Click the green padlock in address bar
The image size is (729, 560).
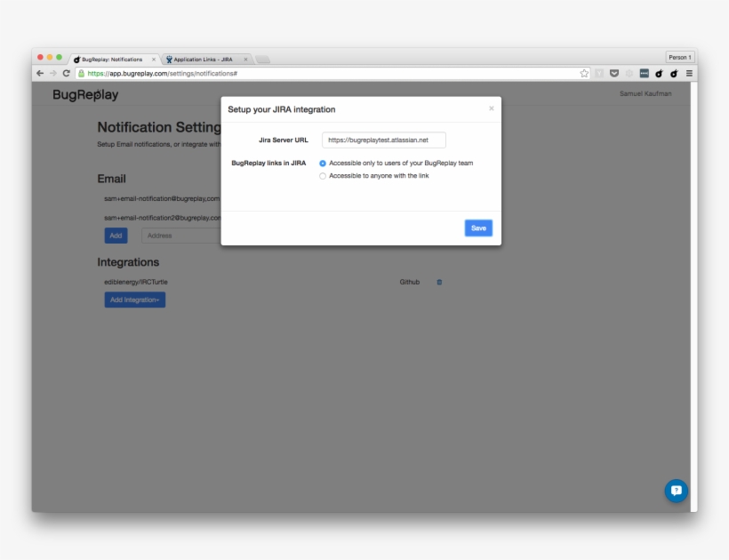(x=82, y=74)
